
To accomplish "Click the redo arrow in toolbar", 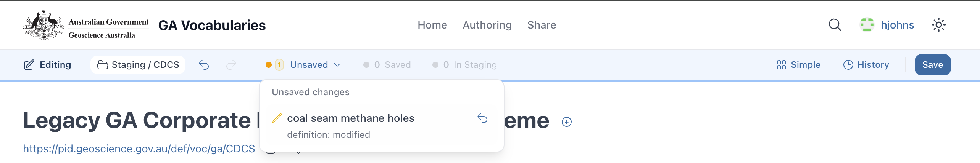I will [231, 65].
